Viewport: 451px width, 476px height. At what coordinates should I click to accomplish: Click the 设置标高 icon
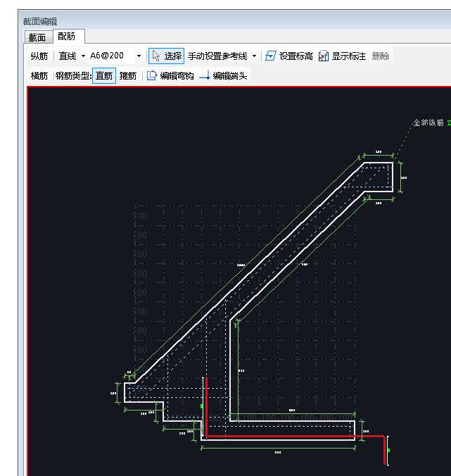(x=270, y=56)
